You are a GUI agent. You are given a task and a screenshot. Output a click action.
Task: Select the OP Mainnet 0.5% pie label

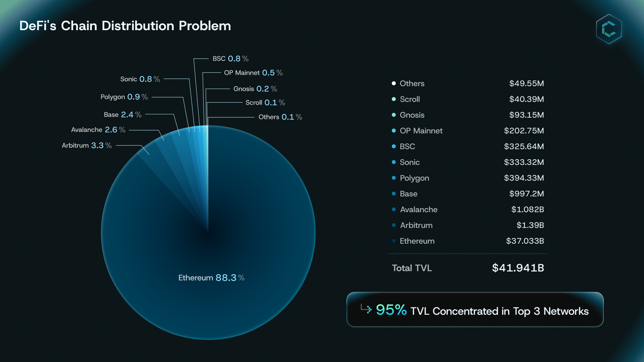pyautogui.click(x=253, y=72)
